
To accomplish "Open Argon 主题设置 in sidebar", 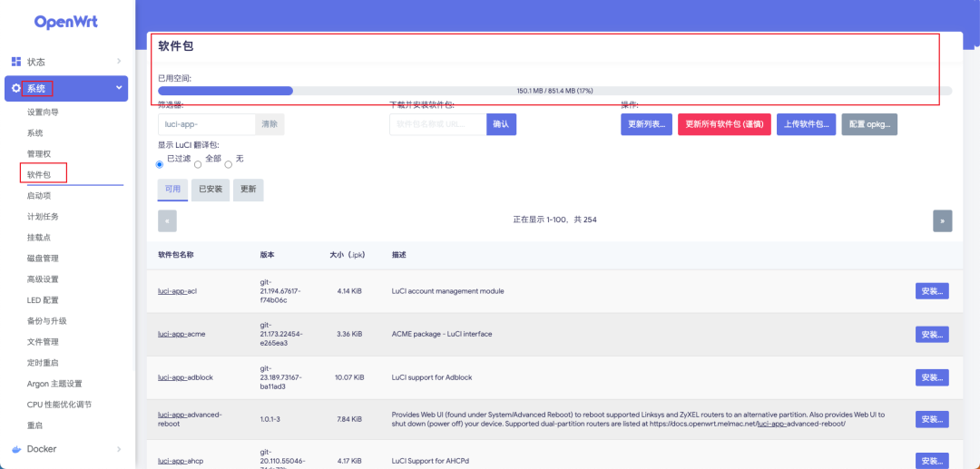I will point(54,384).
